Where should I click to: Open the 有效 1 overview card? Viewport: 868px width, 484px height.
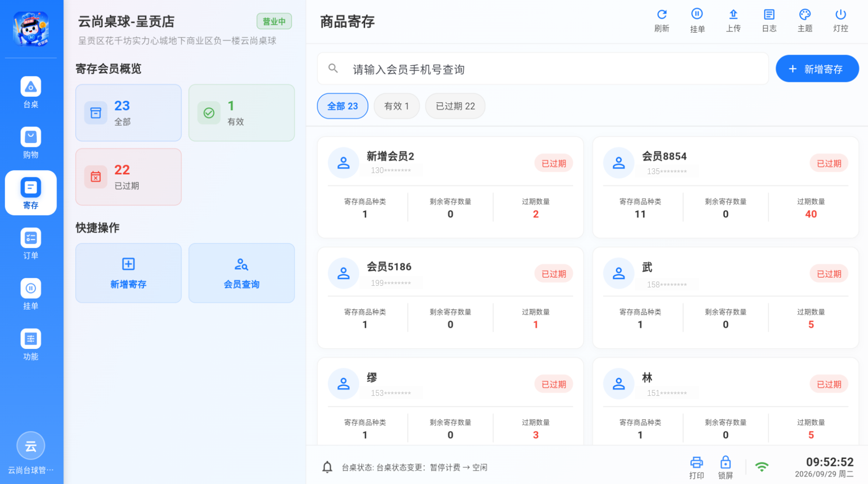pyautogui.click(x=241, y=113)
